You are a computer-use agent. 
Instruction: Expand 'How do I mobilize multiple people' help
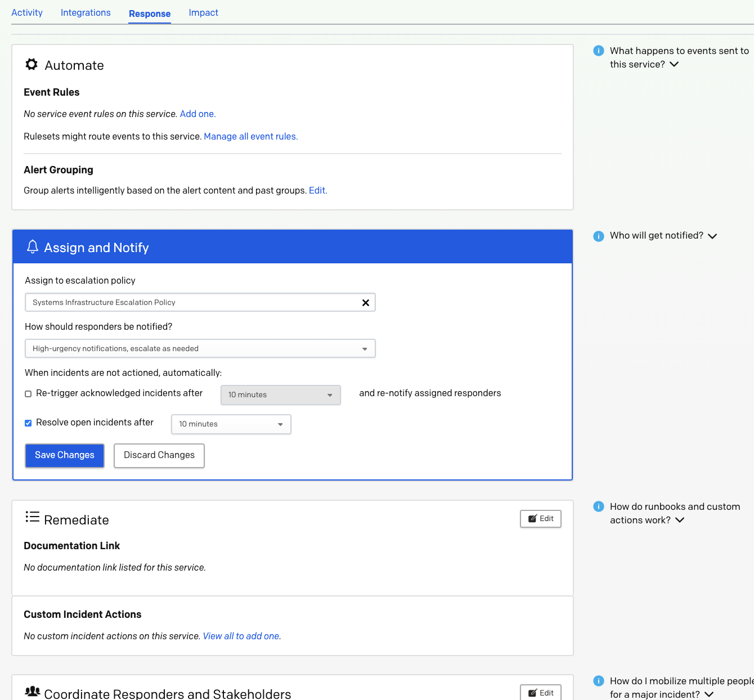[709, 694]
